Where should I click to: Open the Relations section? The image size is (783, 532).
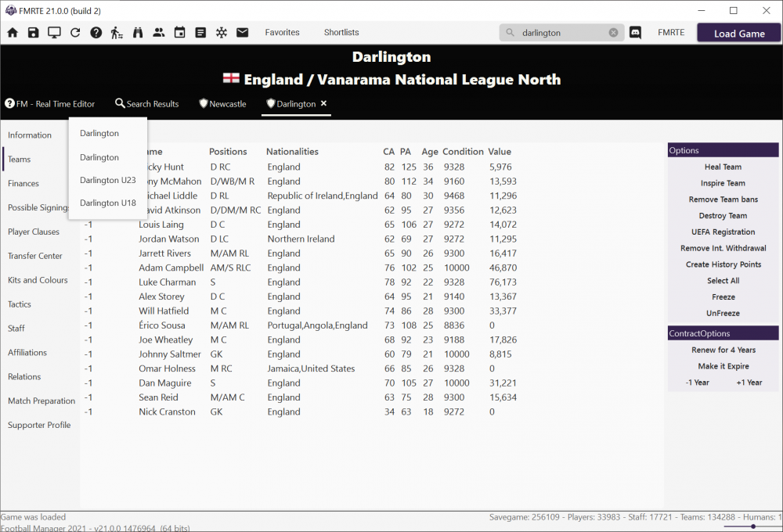point(24,377)
